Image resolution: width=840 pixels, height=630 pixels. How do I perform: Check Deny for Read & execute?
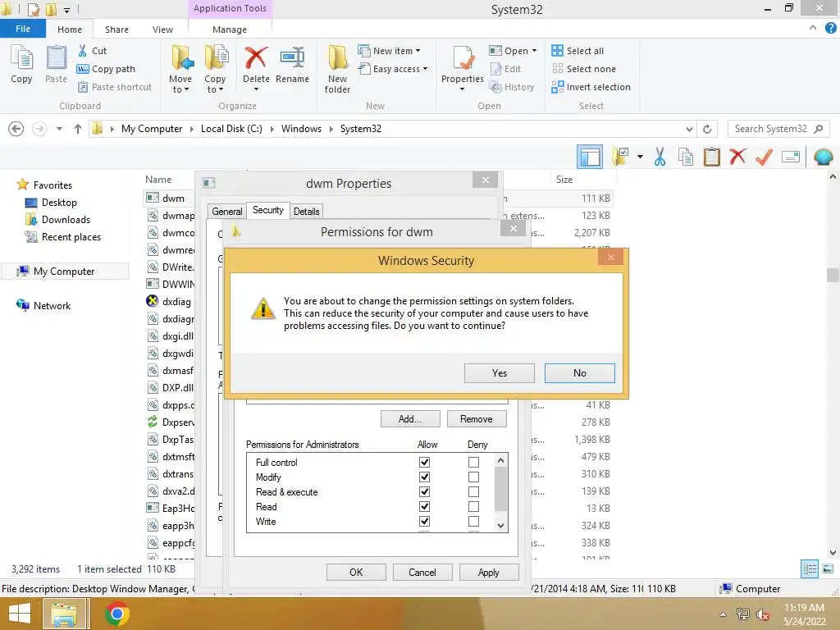click(473, 492)
